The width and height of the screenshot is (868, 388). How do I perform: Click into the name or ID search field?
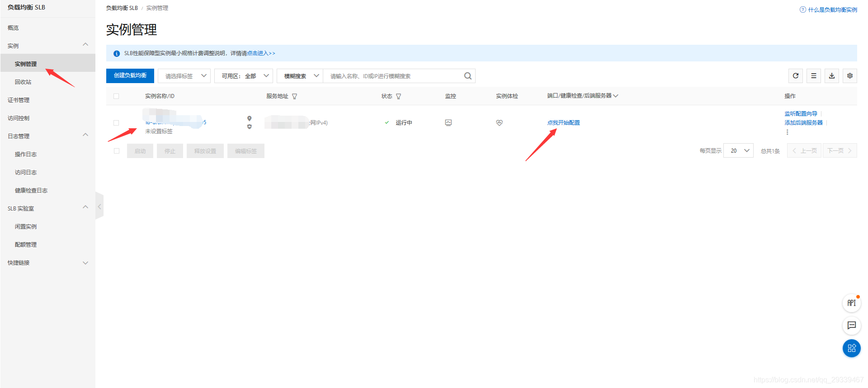click(x=393, y=76)
